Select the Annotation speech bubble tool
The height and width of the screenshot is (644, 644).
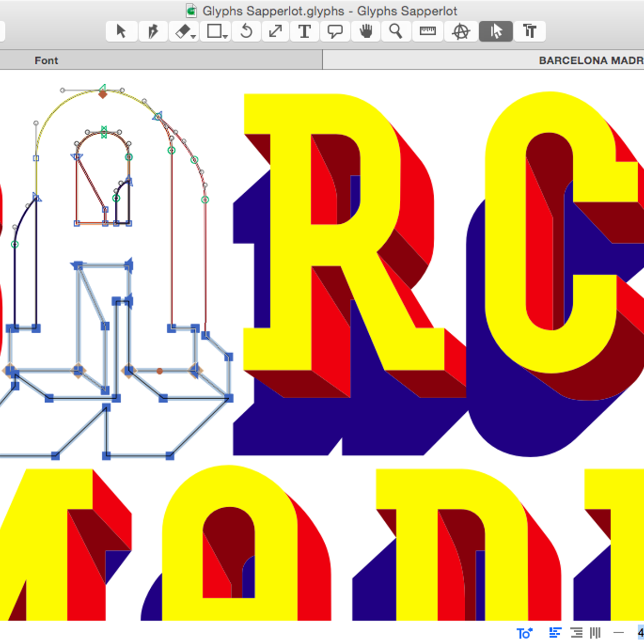335,32
